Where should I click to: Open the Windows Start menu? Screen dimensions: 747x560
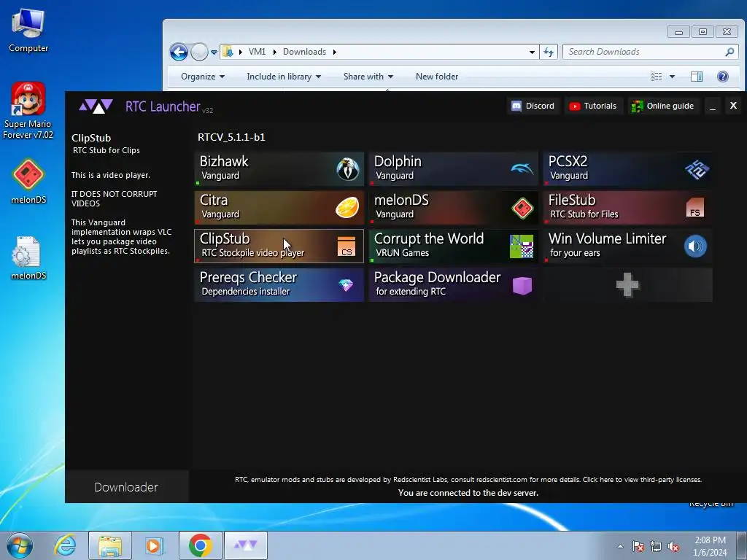tap(20, 545)
